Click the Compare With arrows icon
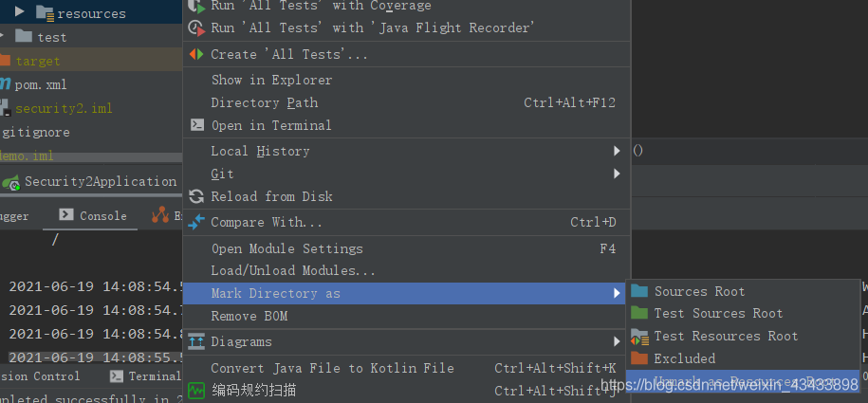Screen dimensions: 868x403 (196, 222)
